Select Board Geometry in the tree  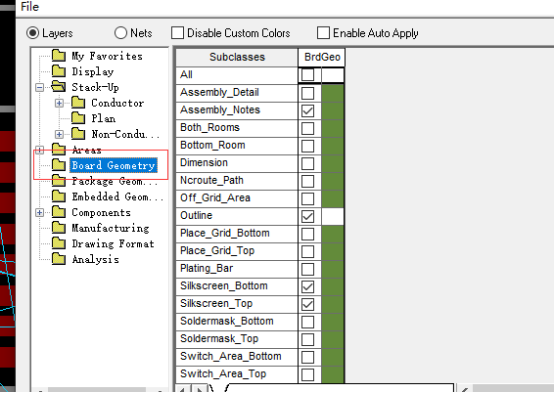pyautogui.click(x=113, y=165)
